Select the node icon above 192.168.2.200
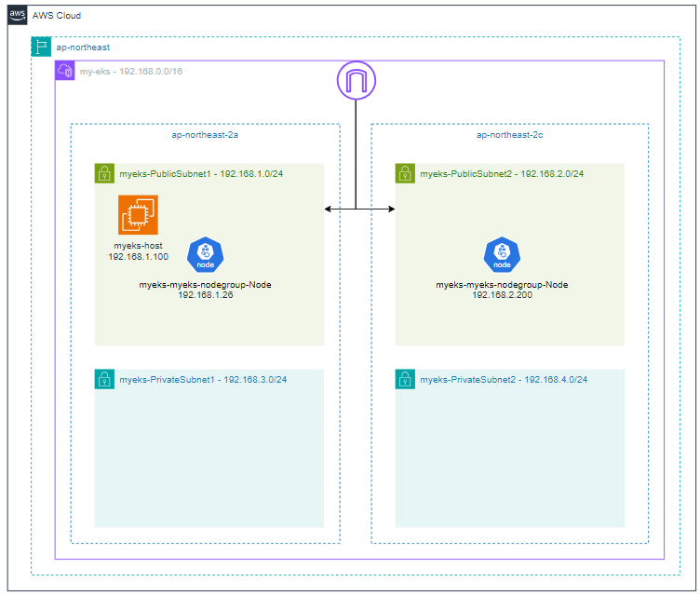This screenshot has width=700, height=595. click(x=502, y=254)
